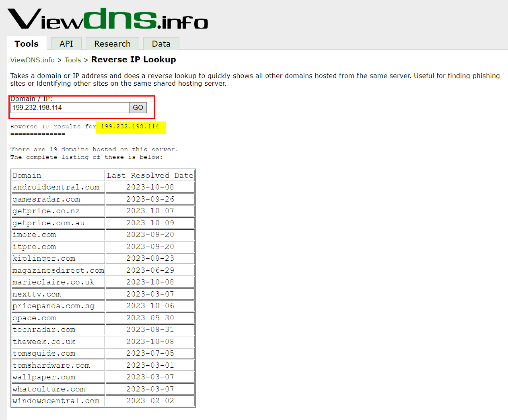Follow the Tools breadcrumb link

point(73,60)
